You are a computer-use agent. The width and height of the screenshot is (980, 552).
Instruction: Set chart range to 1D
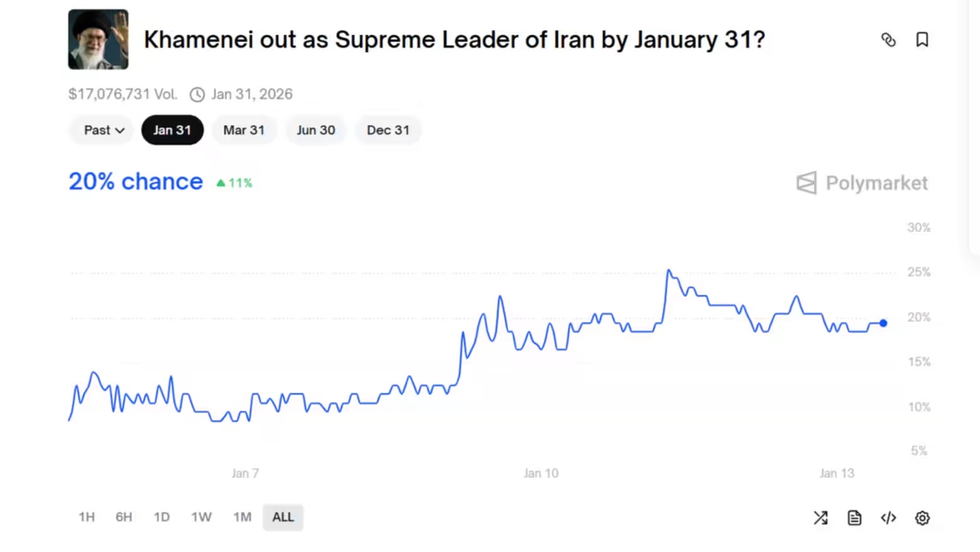[161, 517]
